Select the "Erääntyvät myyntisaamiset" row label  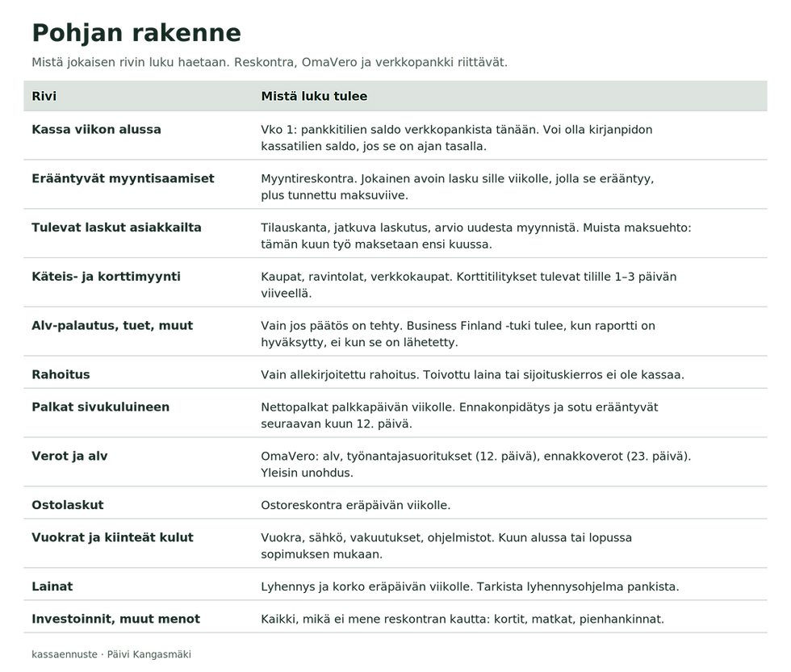[x=123, y=178]
